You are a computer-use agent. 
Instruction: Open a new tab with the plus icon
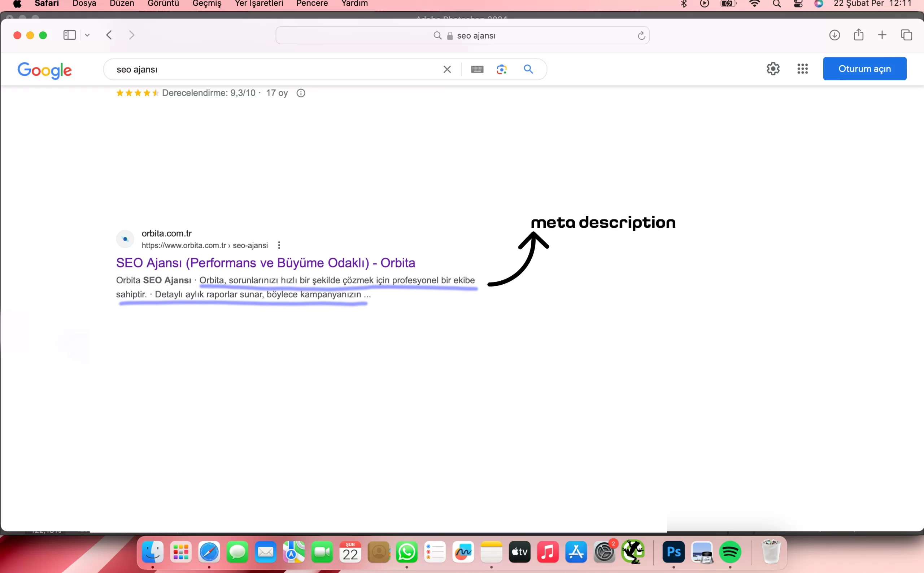pyautogui.click(x=882, y=35)
